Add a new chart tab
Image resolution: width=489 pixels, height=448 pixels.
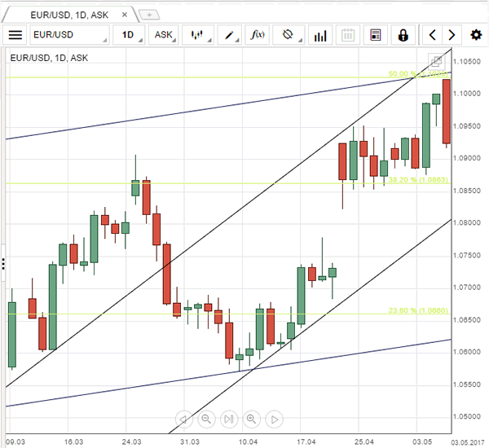point(149,15)
